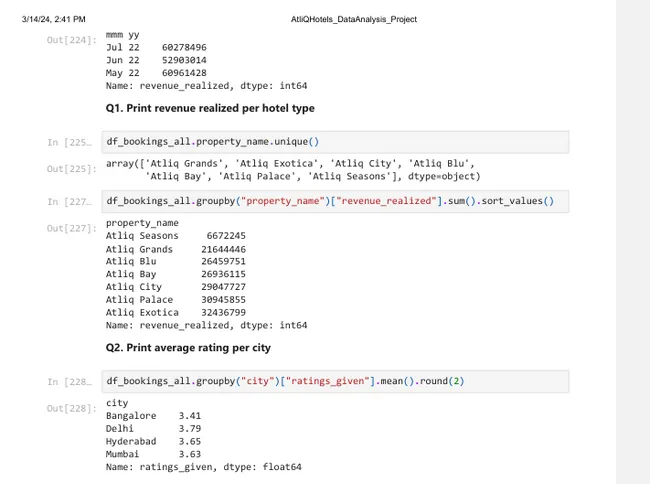
Task: Click the array output line ending dtype=object
Action: click(x=313, y=177)
